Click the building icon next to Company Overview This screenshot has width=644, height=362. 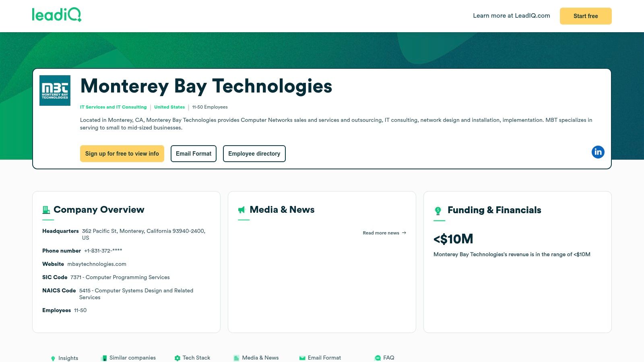[x=45, y=210]
